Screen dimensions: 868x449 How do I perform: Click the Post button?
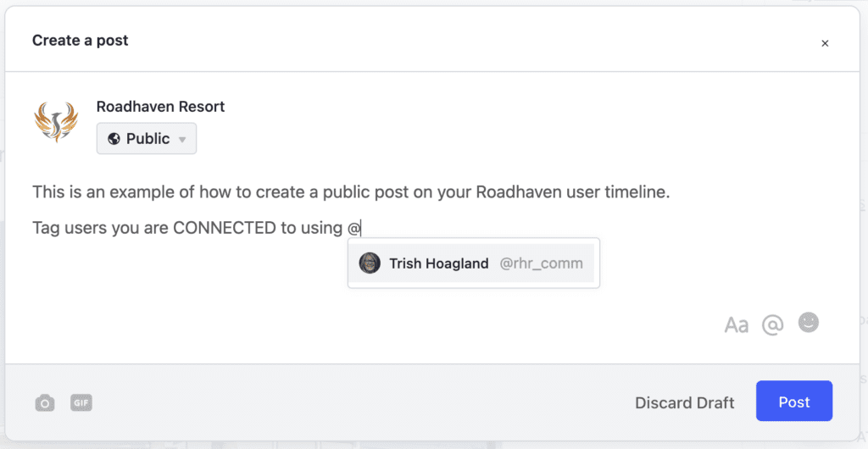point(793,401)
